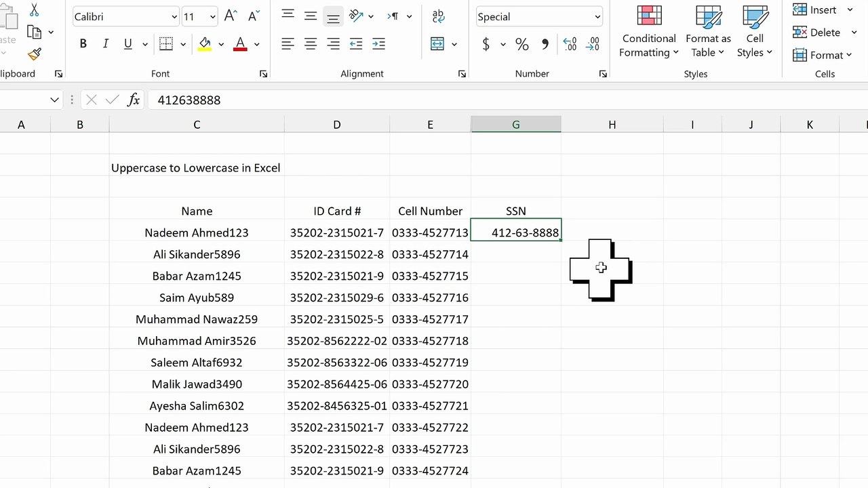The width and height of the screenshot is (868, 488).
Task: Cancel formula bar entry X
Action: click(92, 100)
